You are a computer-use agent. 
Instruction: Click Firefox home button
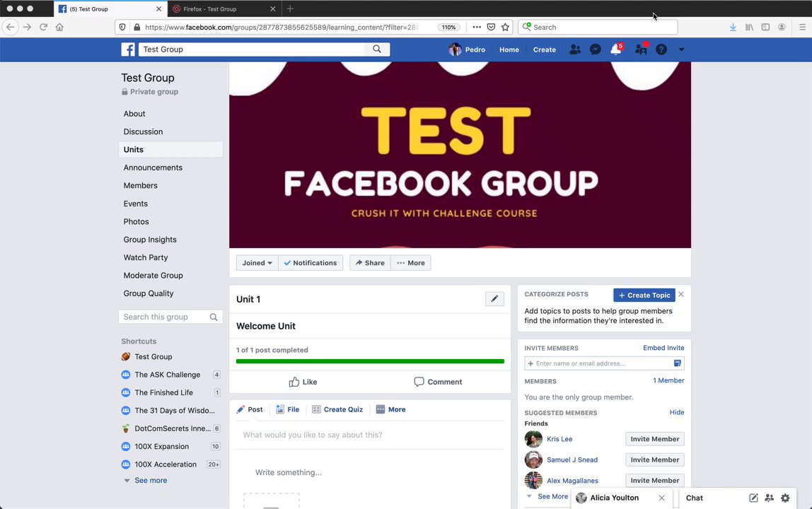coord(59,27)
